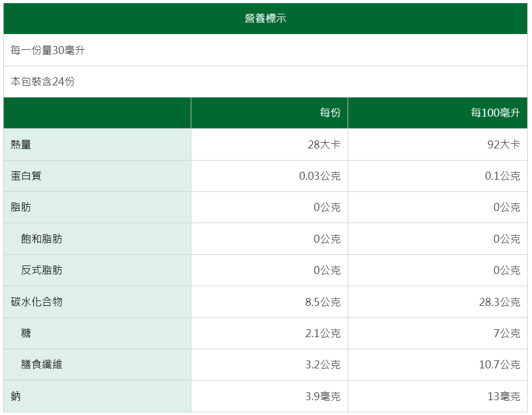Click the 28.3公克 carbohydrate value

pos(500,302)
